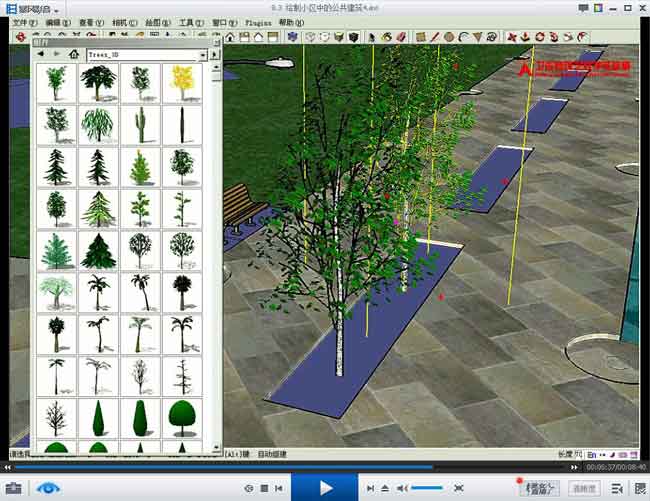The image size is (650, 501).
Task: Seek on the video progress bar
Action: pos(290,467)
